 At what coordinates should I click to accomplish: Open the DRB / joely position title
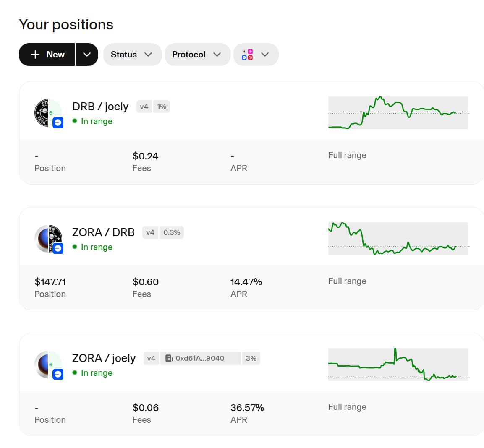coord(100,107)
